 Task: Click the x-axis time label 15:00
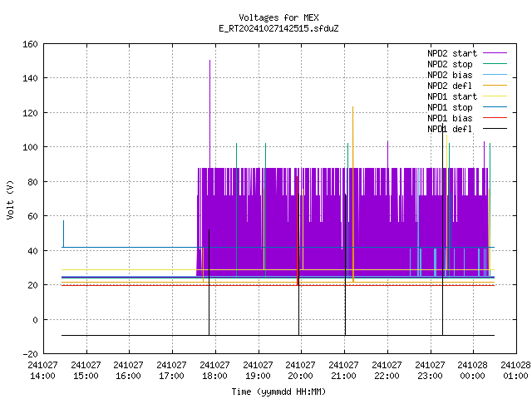tap(86, 376)
